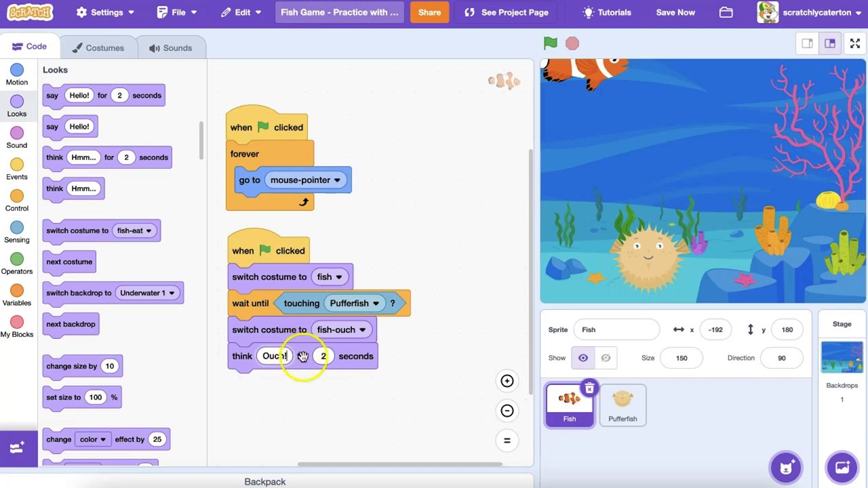Open the Choose a Sprite button

(x=786, y=467)
